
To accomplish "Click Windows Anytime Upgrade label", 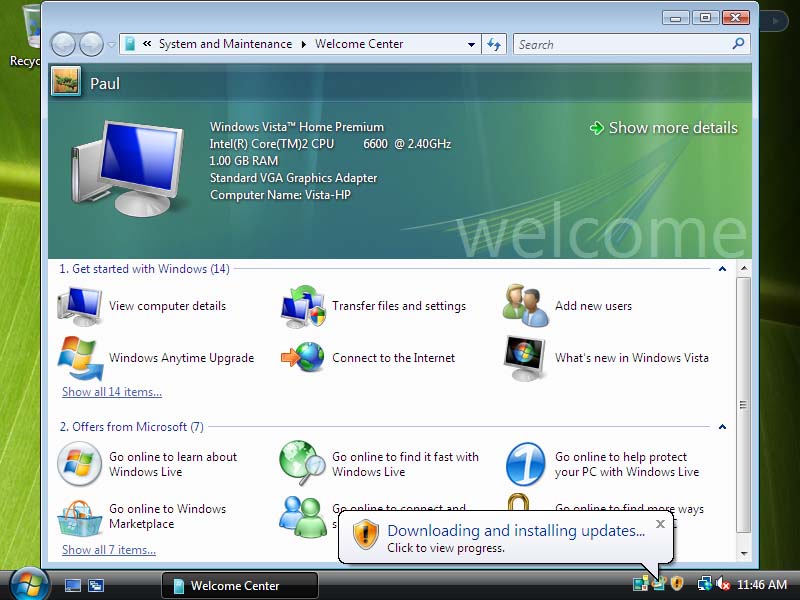I will point(181,358).
